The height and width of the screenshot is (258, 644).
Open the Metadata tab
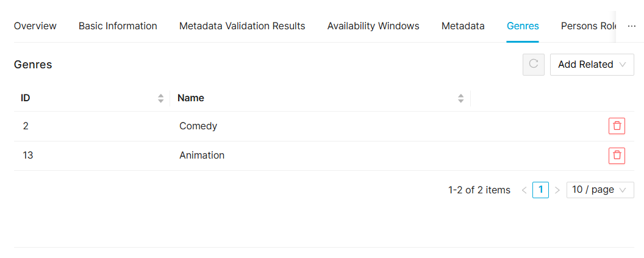click(x=463, y=26)
